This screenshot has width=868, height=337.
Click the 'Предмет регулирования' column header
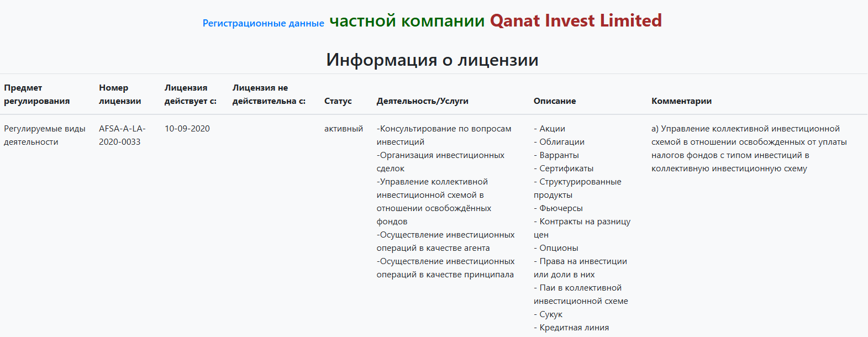(x=37, y=94)
